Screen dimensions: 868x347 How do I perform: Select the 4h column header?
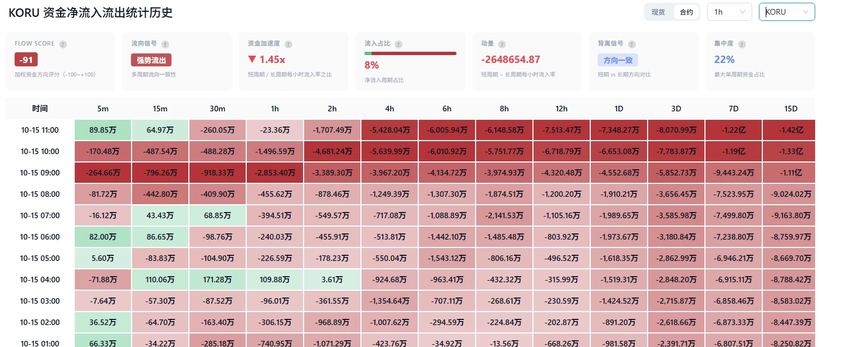coord(390,109)
